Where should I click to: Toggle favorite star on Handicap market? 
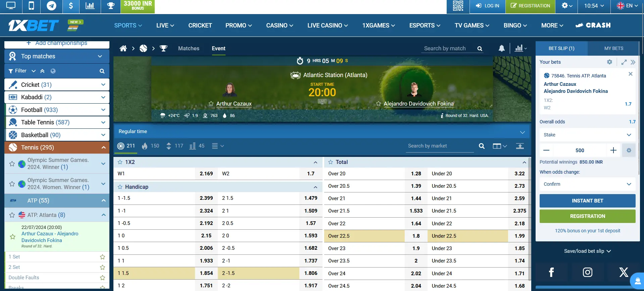pyautogui.click(x=120, y=187)
